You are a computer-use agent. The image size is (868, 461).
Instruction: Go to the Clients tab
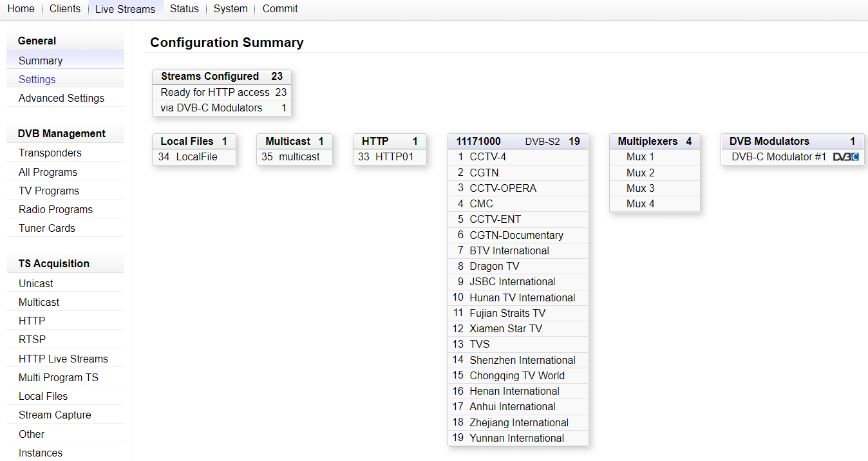tap(65, 9)
